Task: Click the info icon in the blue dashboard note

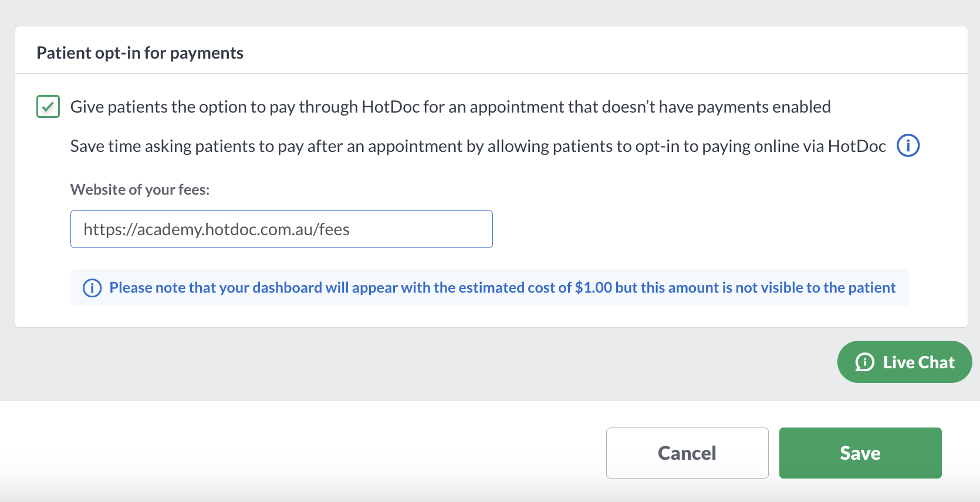Action: point(92,288)
